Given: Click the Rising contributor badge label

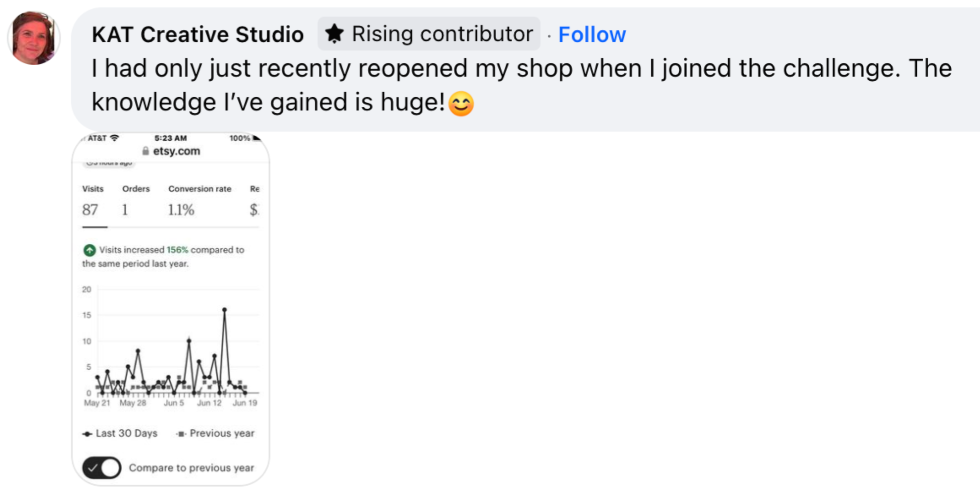Looking at the screenshot, I should (442, 34).
